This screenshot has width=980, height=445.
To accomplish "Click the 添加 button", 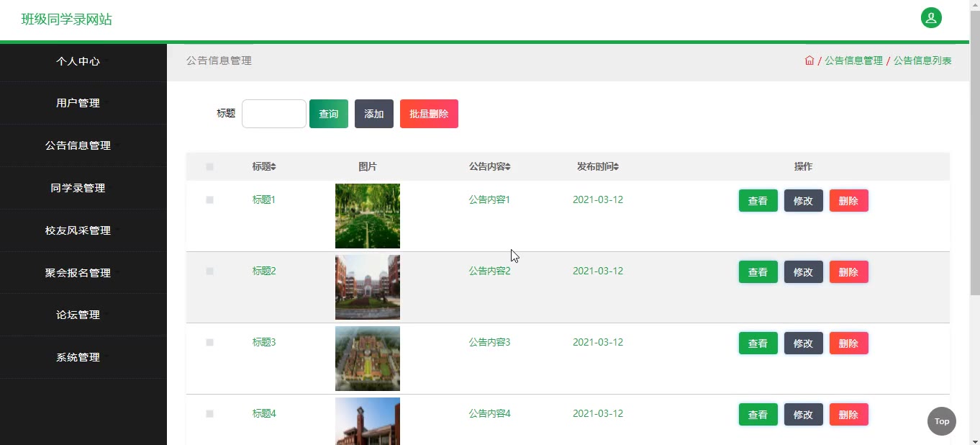I will [x=374, y=114].
